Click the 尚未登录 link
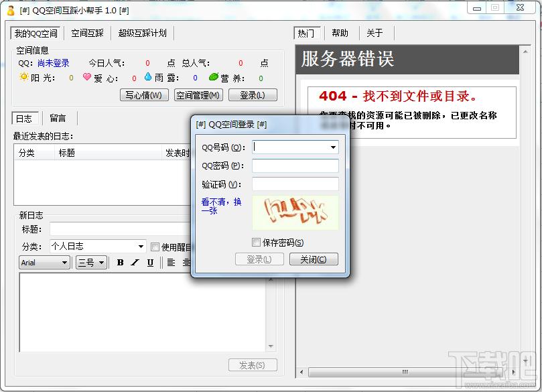The width and height of the screenshot is (542, 392). coord(54,63)
